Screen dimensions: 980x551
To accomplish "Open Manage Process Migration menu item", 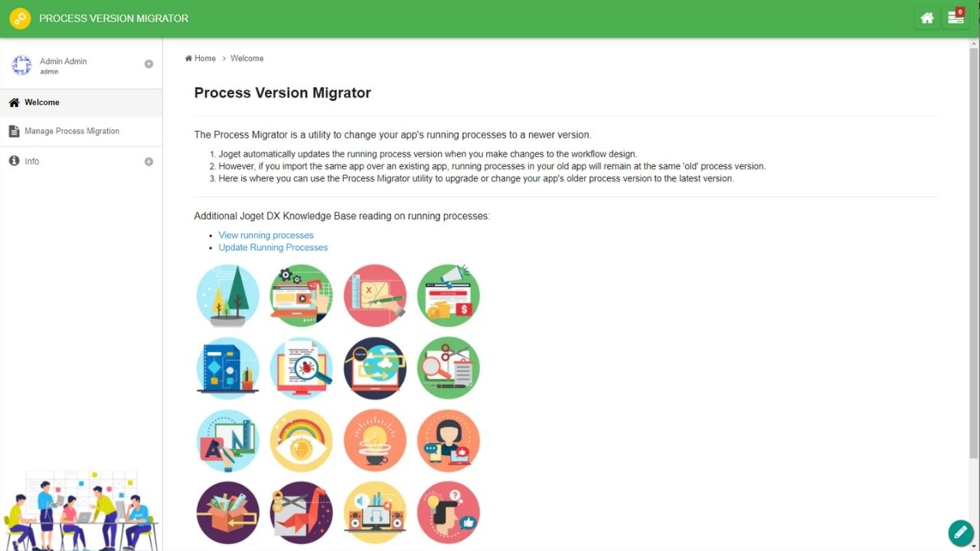I will 72,131.
